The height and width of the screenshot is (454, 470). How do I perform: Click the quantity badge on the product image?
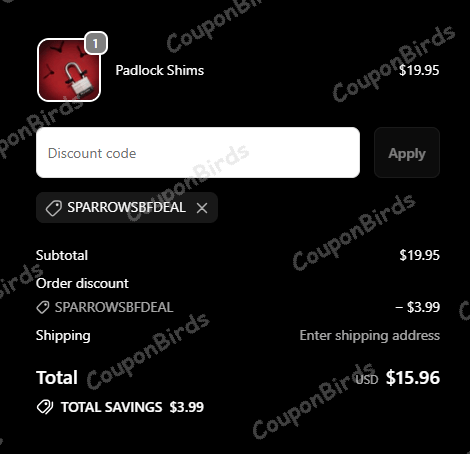tap(96, 43)
